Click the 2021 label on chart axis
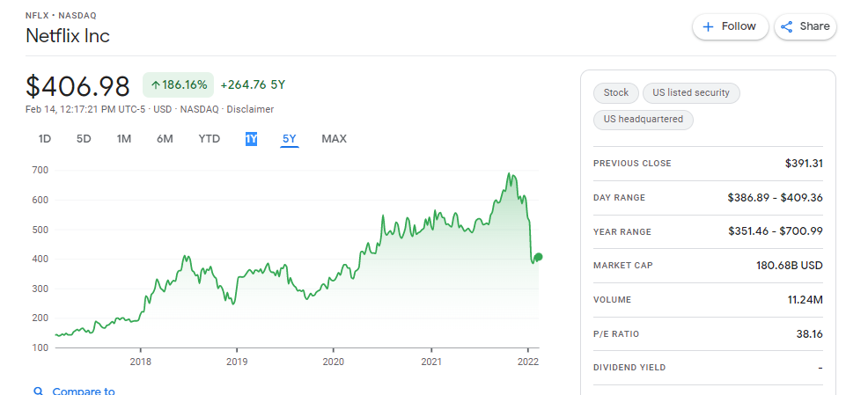This screenshot has width=868, height=395. tap(431, 362)
